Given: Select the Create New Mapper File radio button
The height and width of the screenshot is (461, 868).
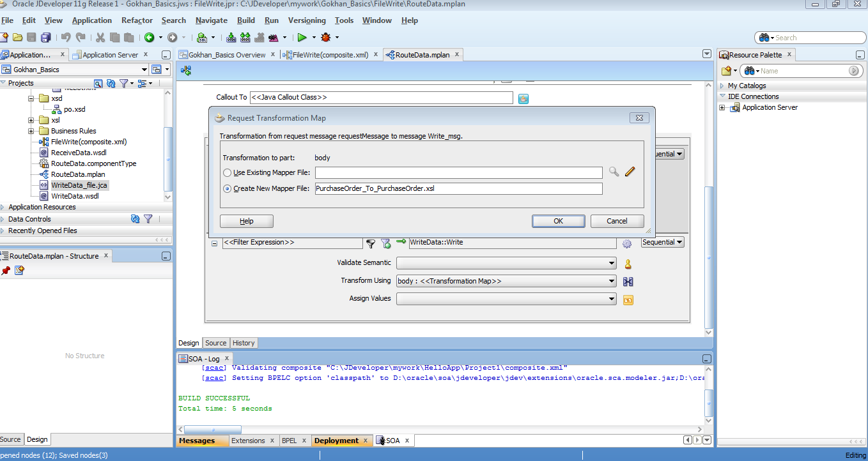Looking at the screenshot, I should click(x=228, y=188).
